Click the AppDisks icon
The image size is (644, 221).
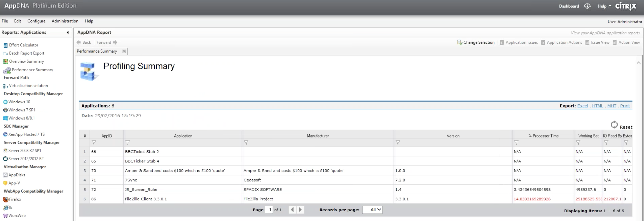point(5,175)
